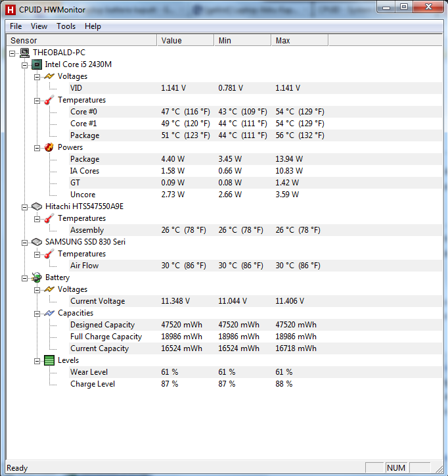
Task: Click the CPU Temperatures thermometer icon
Action: [49, 100]
